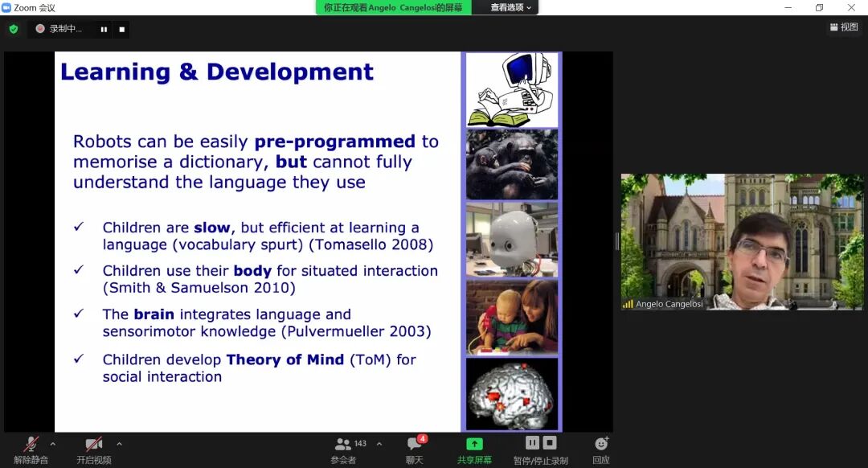Turn on camera with 开启视频
This screenshot has width=868, height=468.
point(93,450)
